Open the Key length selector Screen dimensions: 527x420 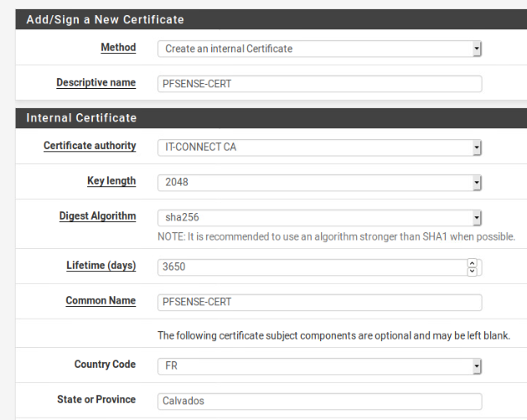319,181
